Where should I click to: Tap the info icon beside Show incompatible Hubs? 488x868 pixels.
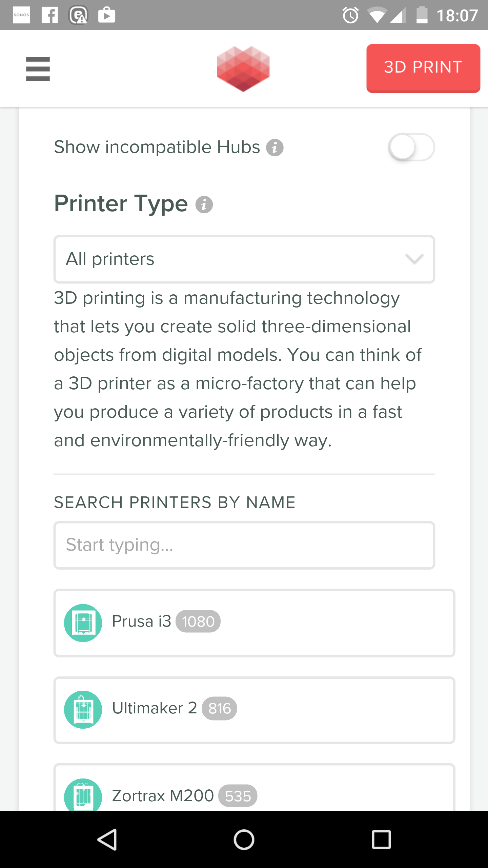274,148
